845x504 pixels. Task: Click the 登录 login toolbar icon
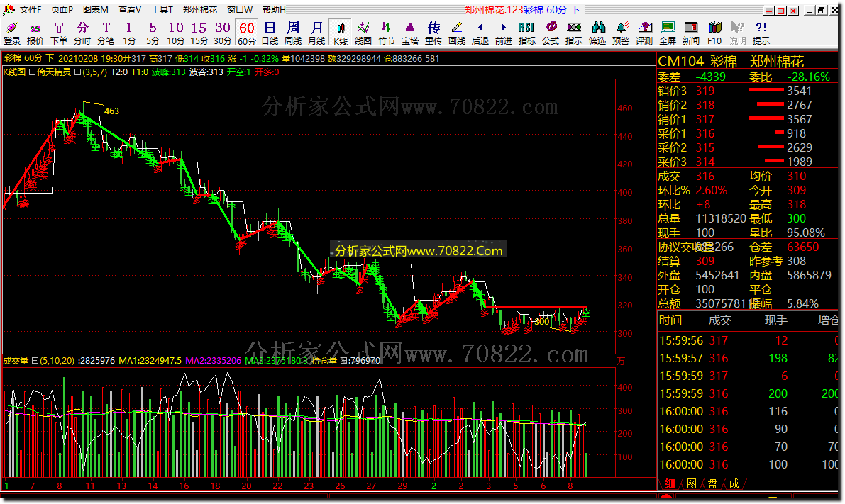12,33
